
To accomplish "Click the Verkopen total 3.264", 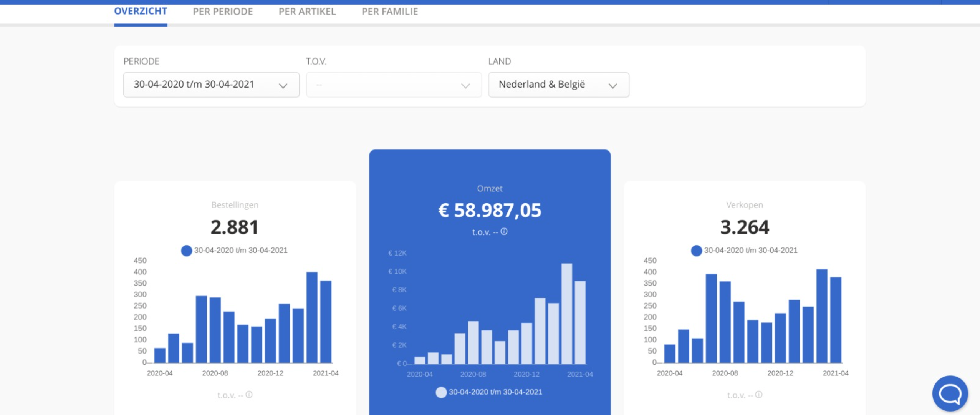I will (x=744, y=227).
